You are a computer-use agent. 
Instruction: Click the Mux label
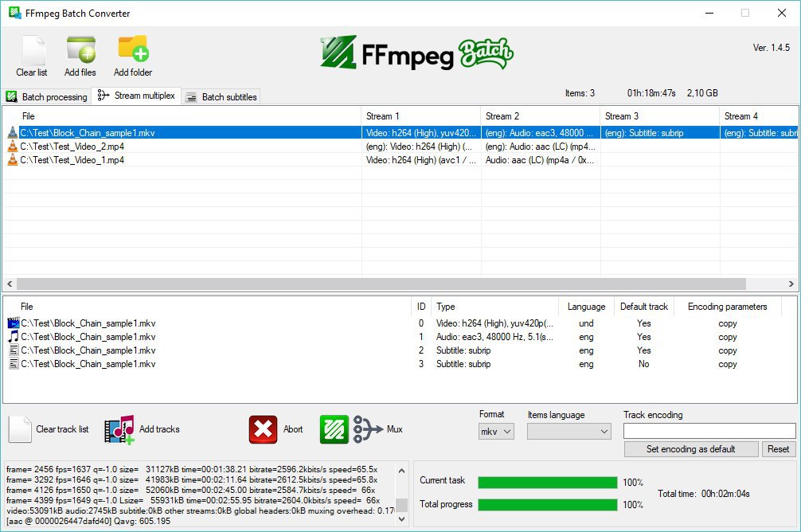coord(394,429)
